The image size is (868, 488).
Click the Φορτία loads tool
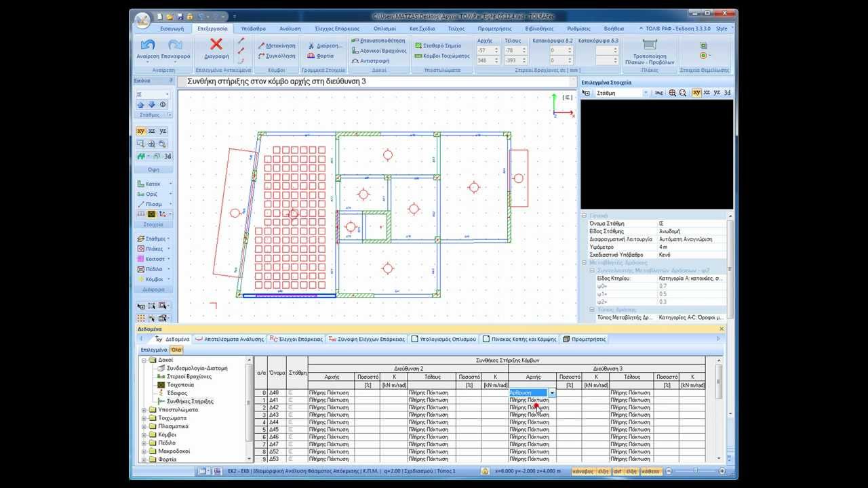click(321, 56)
